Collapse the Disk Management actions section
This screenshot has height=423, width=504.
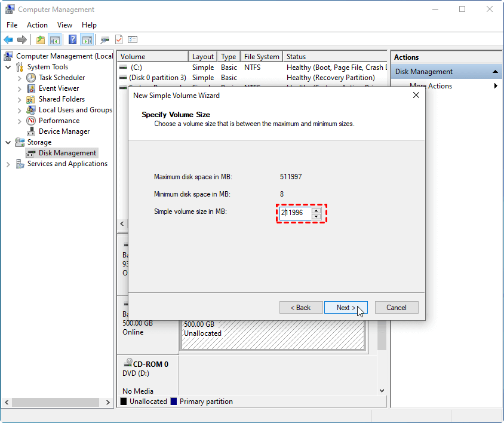pyautogui.click(x=495, y=72)
